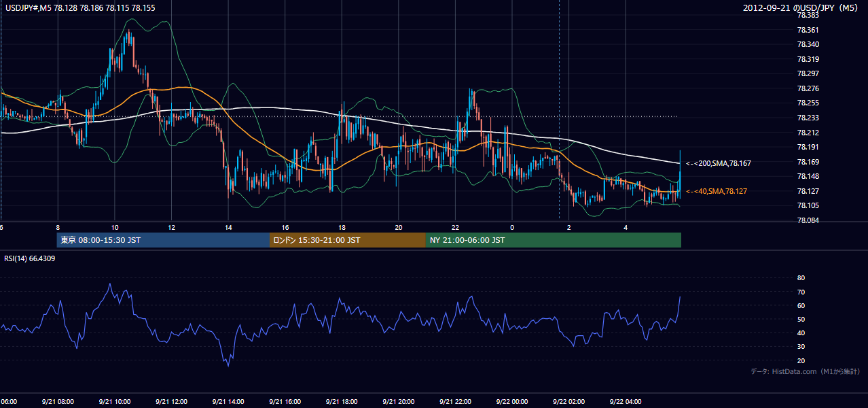Click hour label 2 under price chart
868x408 pixels.
(569, 228)
